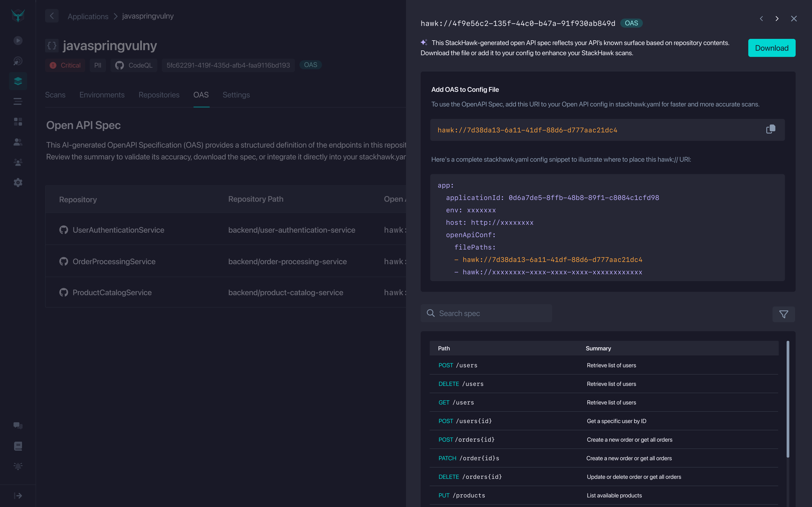Open the Attack surface cursor icon in sidebar
The height and width of the screenshot is (507, 812).
[17, 61]
